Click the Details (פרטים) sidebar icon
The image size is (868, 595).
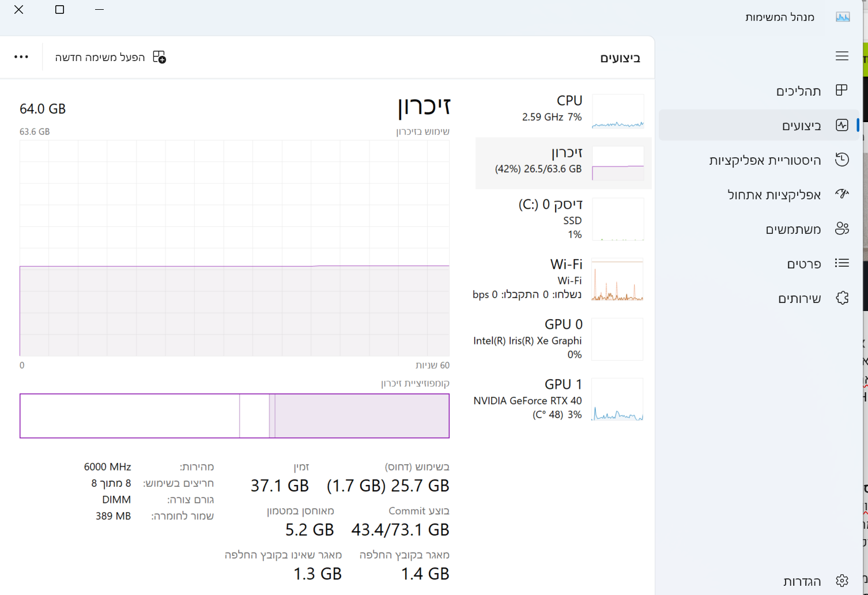842,263
